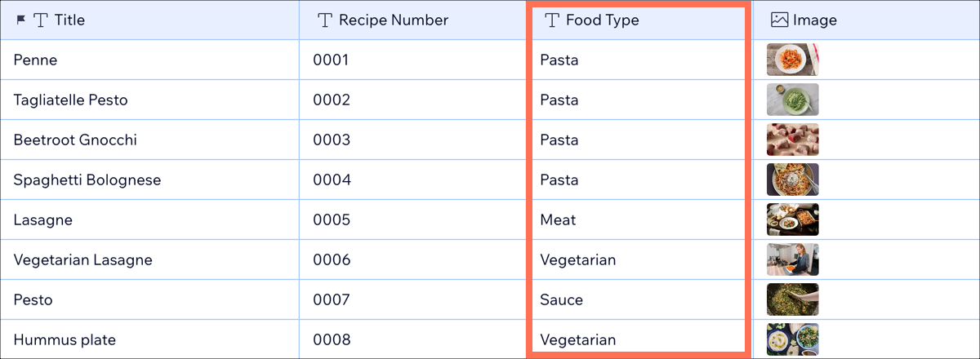The height and width of the screenshot is (359, 980).
Task: Select the Recipe Number column header
Action: point(413,20)
